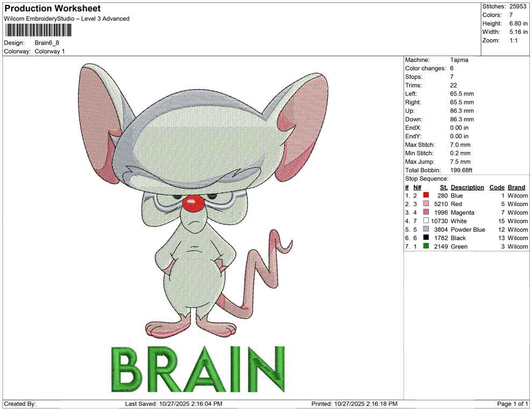Screen dimensions: 532x409
Task: Click the White thread color swatch
Action: [426, 221]
